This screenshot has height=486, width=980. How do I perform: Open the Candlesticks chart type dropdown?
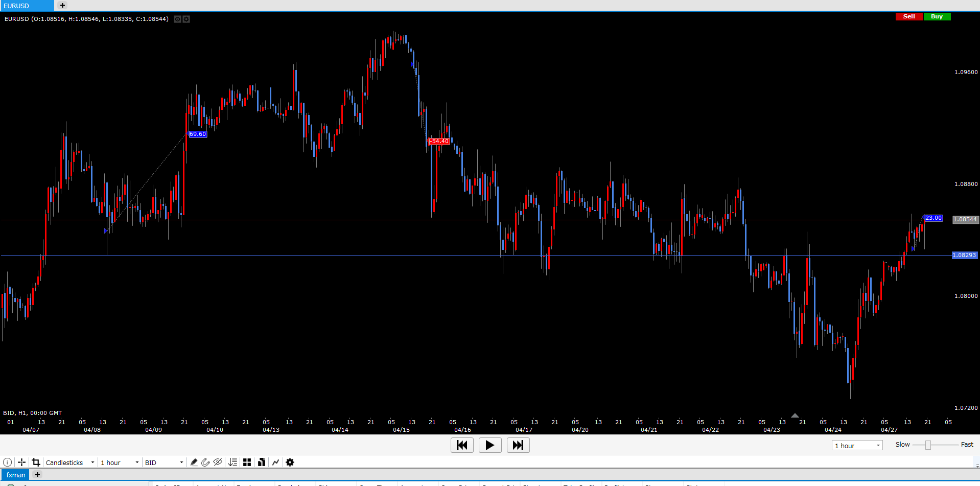pos(70,462)
